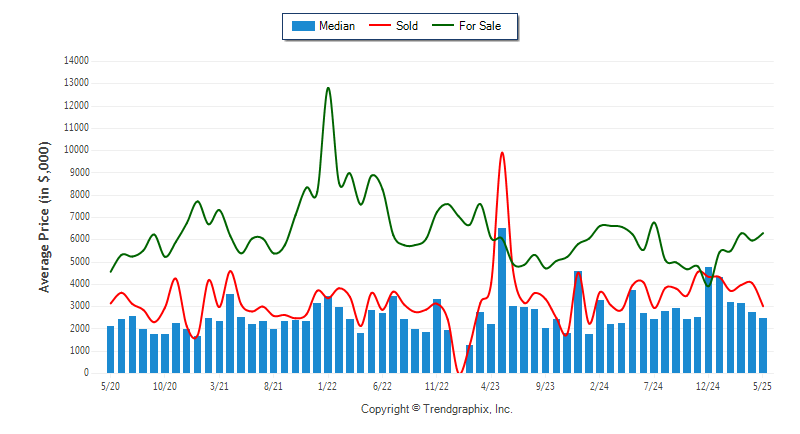Viewport: 800px width, 434px height.
Task: Select the 'Median' legend label
Action: click(337, 26)
